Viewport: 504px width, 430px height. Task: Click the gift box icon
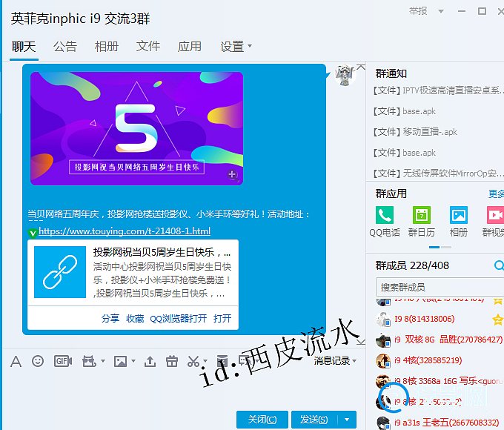(172, 361)
